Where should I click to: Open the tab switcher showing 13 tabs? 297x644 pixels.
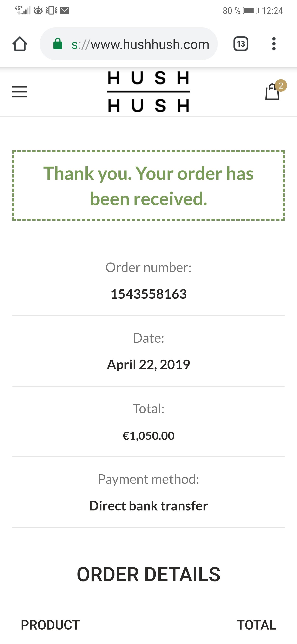click(x=241, y=44)
